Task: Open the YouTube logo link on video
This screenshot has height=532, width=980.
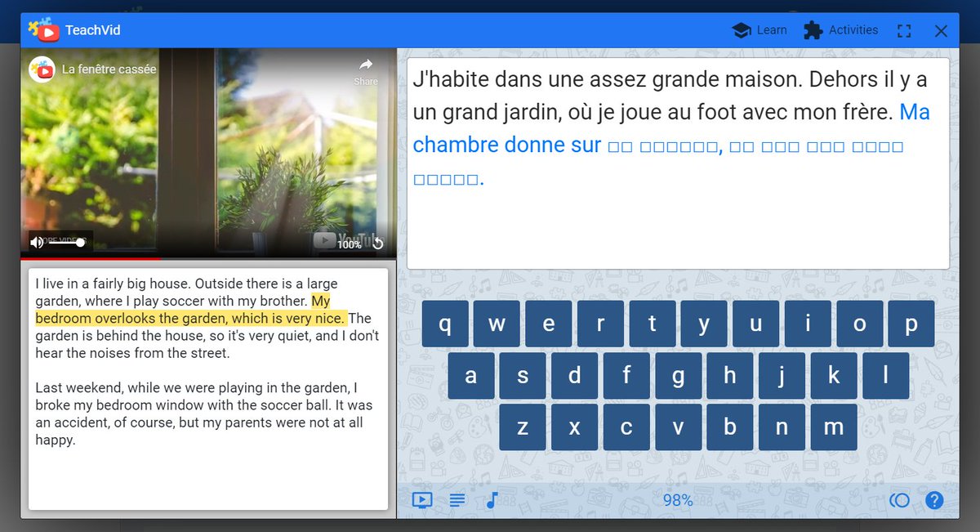Action: point(347,240)
